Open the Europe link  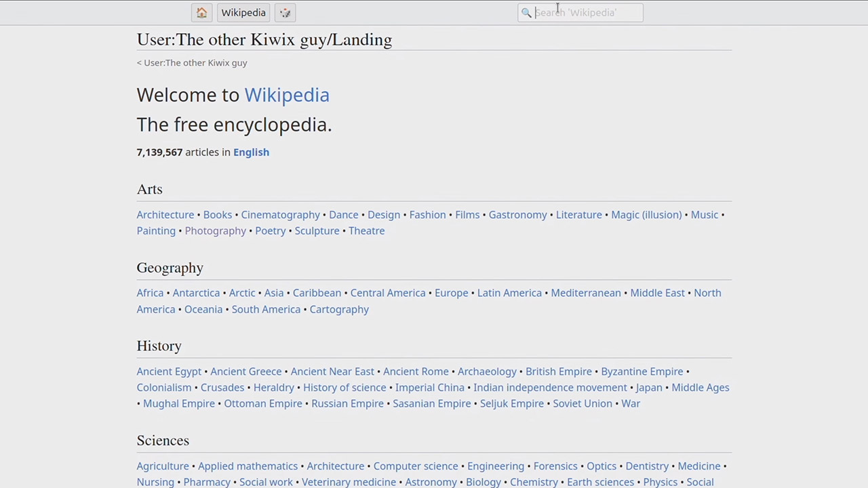[x=452, y=293]
